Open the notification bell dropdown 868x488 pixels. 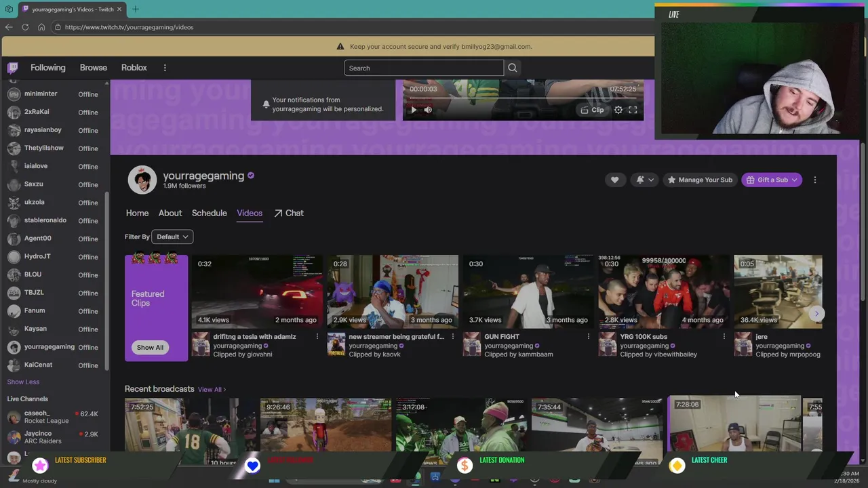coord(645,180)
